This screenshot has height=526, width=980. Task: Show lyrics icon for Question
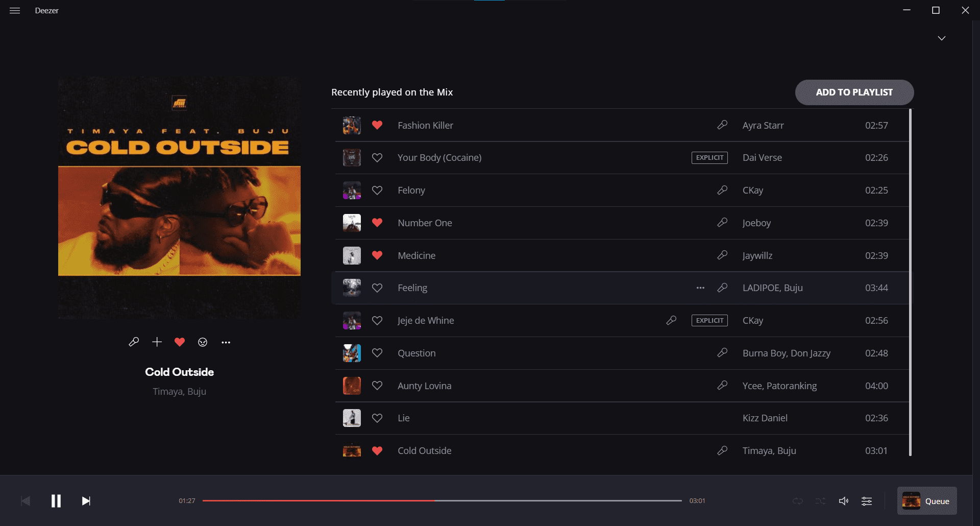coord(722,352)
